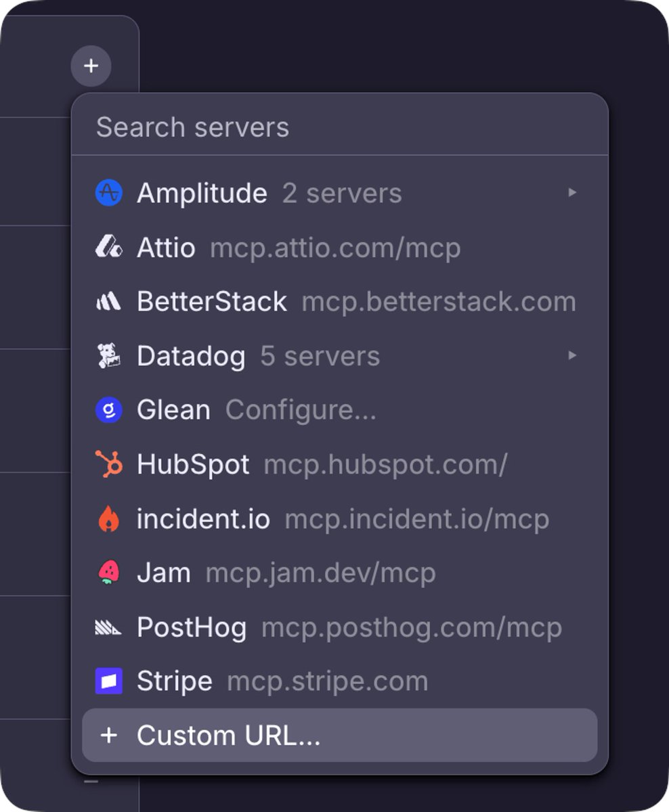This screenshot has height=812, width=669.
Task: Click the BetterStack logo icon
Action: 108,302
